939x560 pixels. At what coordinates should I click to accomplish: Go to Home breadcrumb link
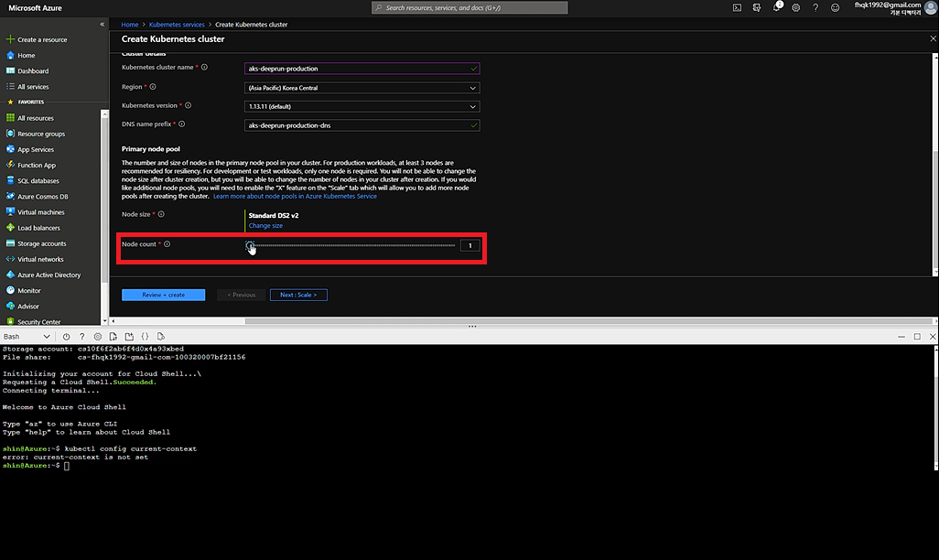tap(129, 25)
